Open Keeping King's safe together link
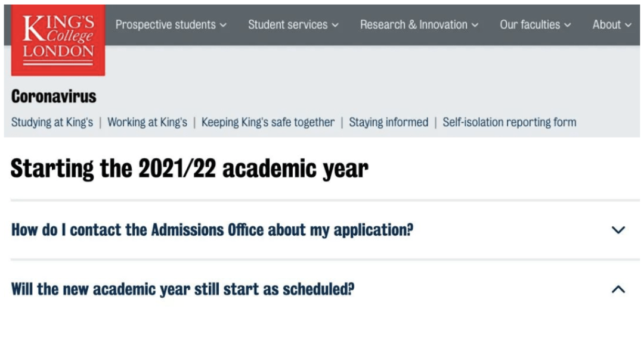Image resolution: width=644 pixels, height=340 pixels. tap(268, 122)
